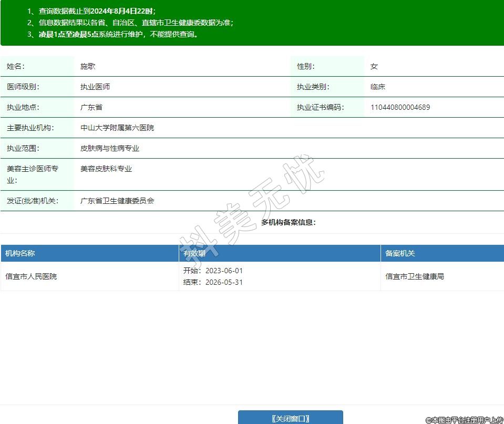This screenshot has height=424, width=504.
Task: Click the start date 2023-06-01
Action: point(224,271)
